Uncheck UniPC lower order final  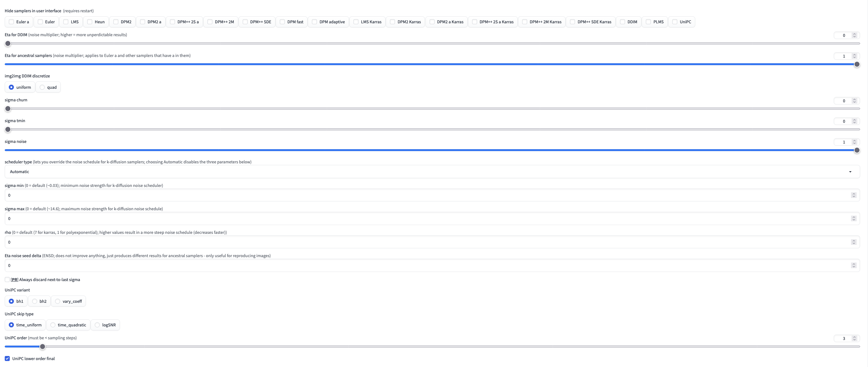coord(7,358)
